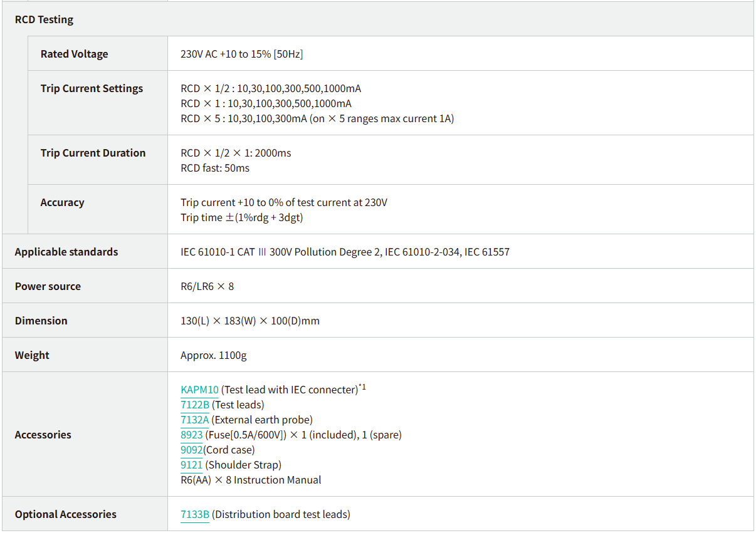The width and height of the screenshot is (756, 533).
Task: Open the 9092 cord case link
Action: coord(191,450)
